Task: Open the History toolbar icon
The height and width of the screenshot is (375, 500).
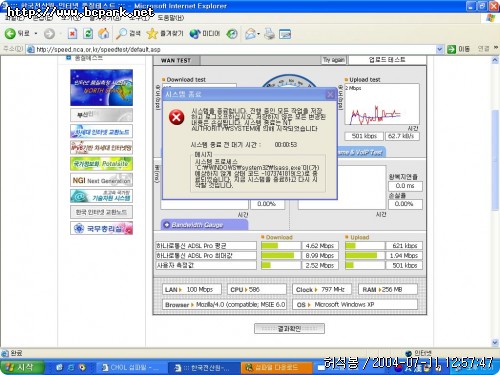Action: tap(232, 33)
